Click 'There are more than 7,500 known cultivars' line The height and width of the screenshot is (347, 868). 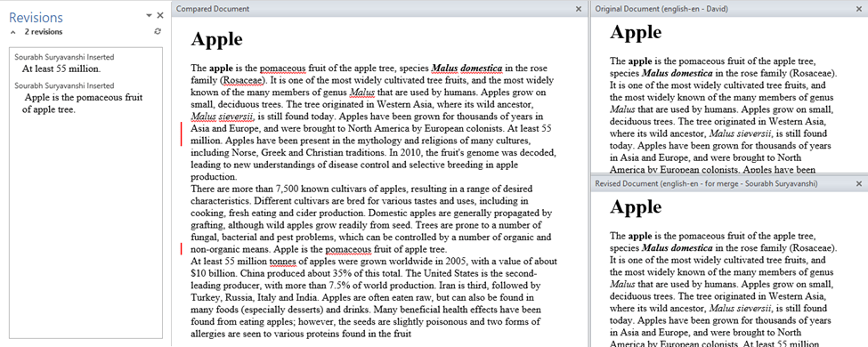coord(362,189)
